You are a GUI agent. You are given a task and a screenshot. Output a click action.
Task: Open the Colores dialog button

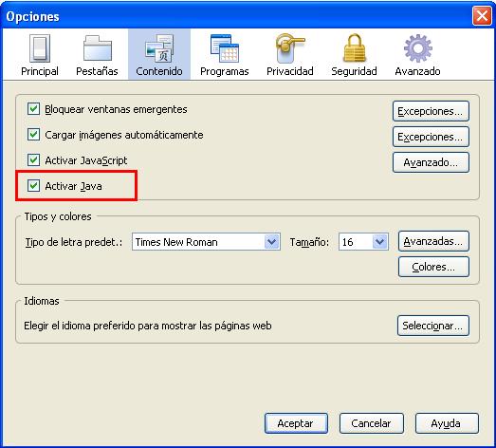[x=433, y=267]
